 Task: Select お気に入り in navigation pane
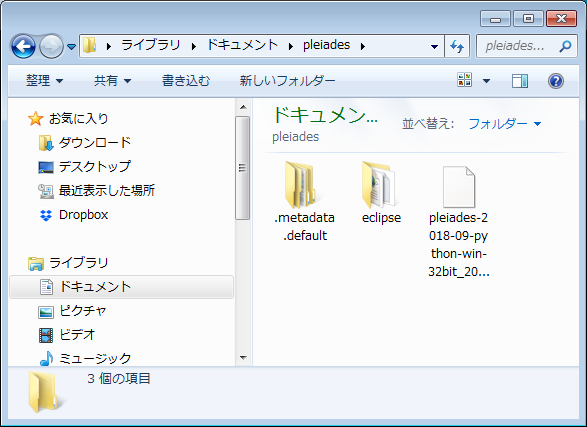point(68,118)
